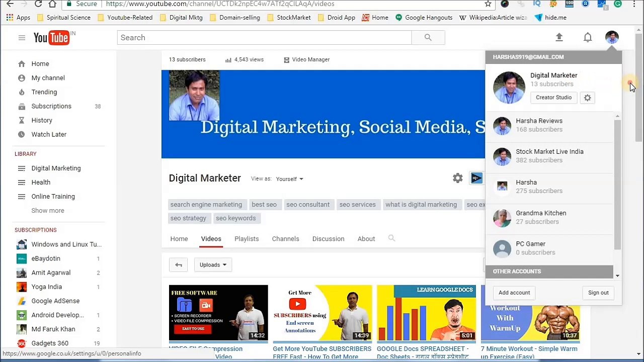Open the About tab
The image size is (644, 362).
366,239
